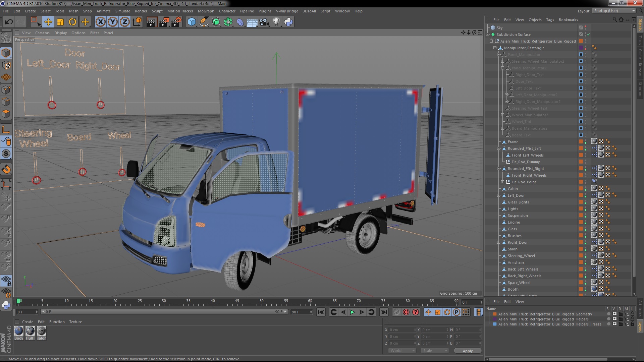Select the Cabin object row

pos(513,189)
